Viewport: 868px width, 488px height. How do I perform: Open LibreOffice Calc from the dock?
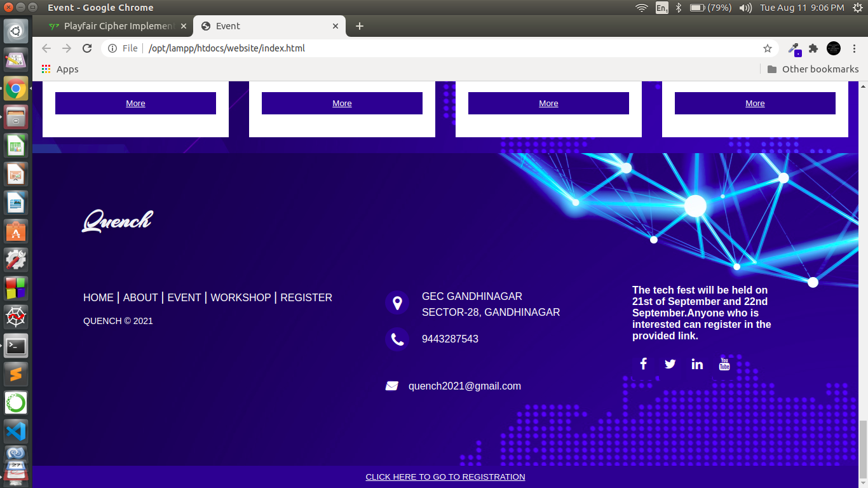click(16, 146)
